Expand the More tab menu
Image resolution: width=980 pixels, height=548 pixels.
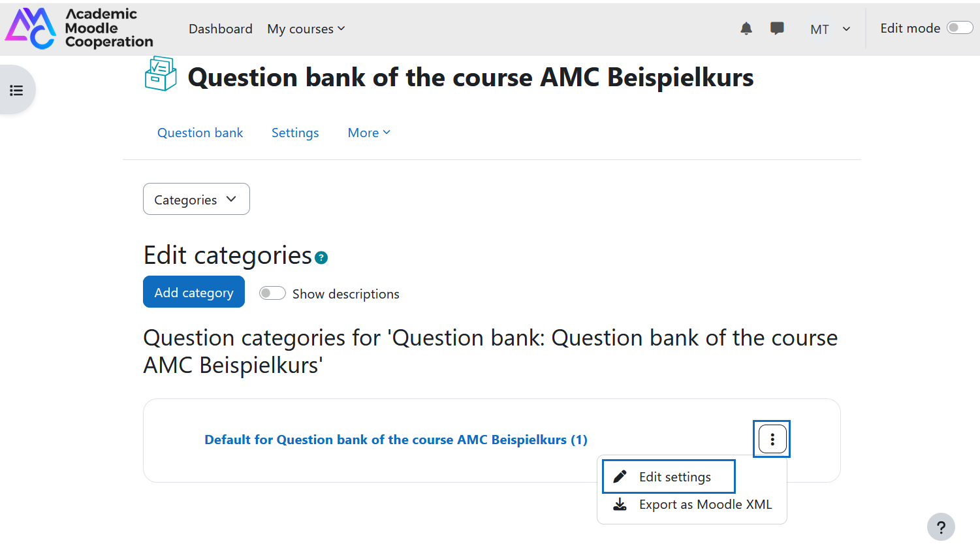(369, 133)
